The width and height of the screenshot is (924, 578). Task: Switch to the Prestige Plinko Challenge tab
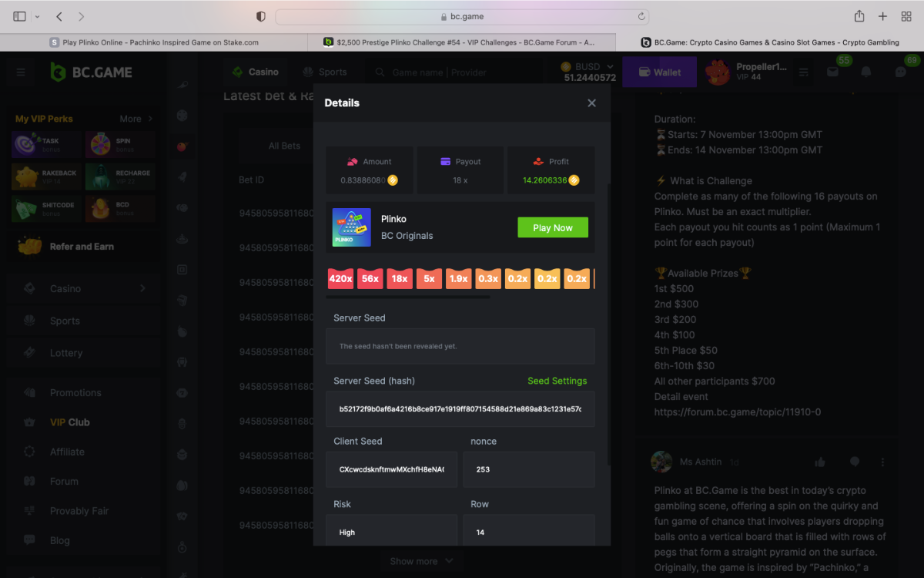(x=462, y=42)
